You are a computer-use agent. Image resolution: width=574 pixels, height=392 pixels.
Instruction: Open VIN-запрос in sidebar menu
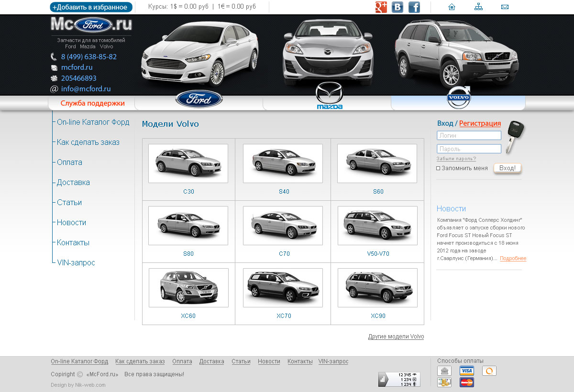[76, 262]
